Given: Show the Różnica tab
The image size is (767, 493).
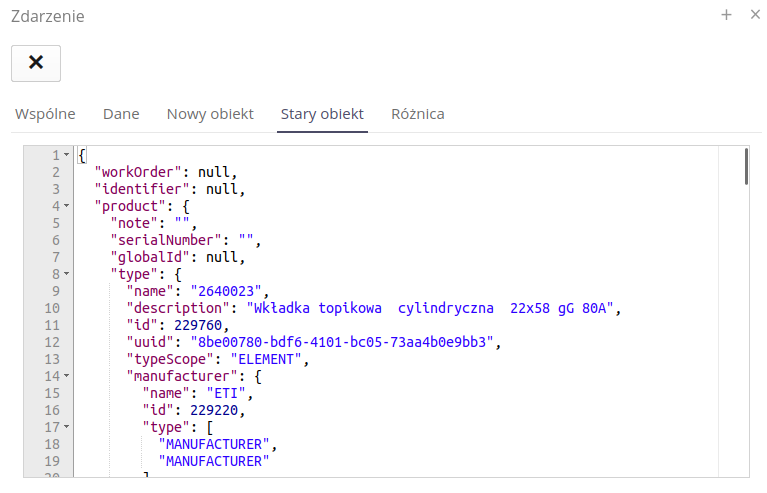Looking at the screenshot, I should [418, 114].
